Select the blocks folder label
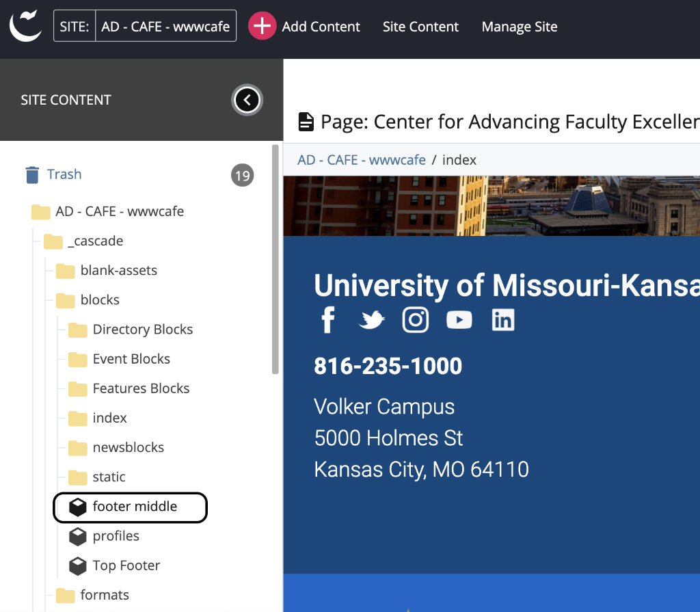This screenshot has width=700, height=612. [100, 300]
